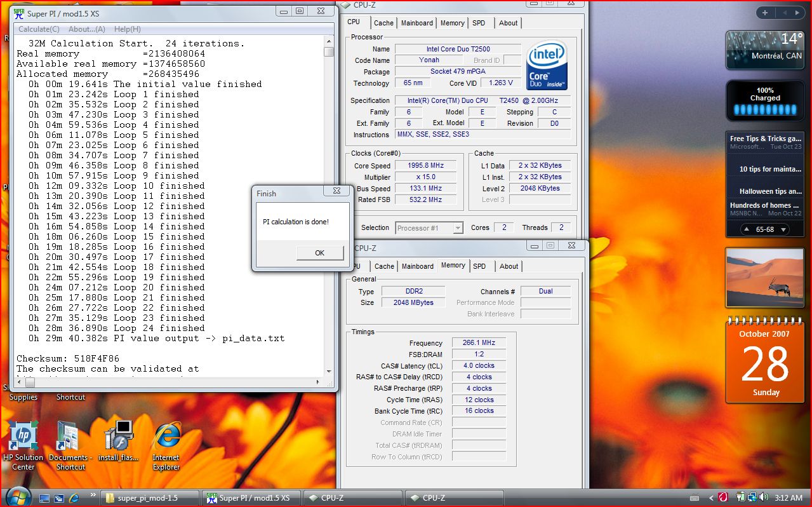The image size is (812, 507).
Task: Activate Super PI / mod1.5 XS taskbar button
Action: point(251,498)
